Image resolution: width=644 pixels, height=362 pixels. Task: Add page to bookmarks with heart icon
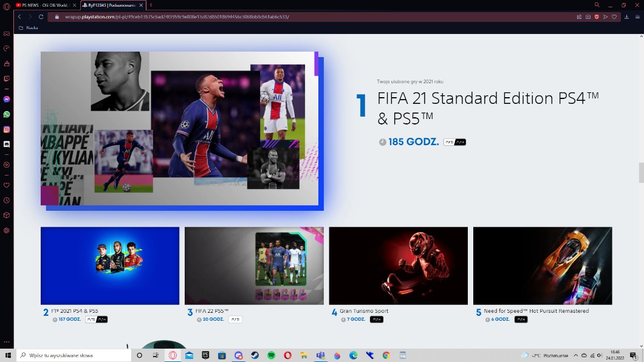[614, 16]
